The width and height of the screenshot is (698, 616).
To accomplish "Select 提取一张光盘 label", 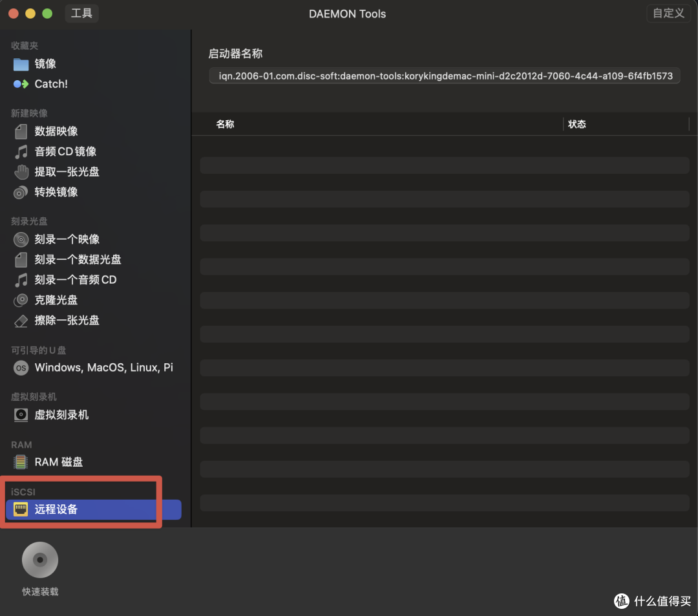I will 67,172.
